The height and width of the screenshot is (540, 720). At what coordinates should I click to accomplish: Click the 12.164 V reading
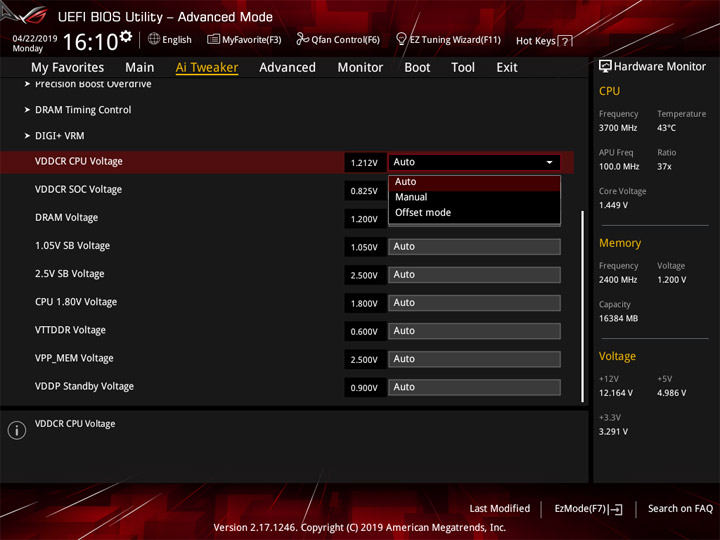(616, 393)
